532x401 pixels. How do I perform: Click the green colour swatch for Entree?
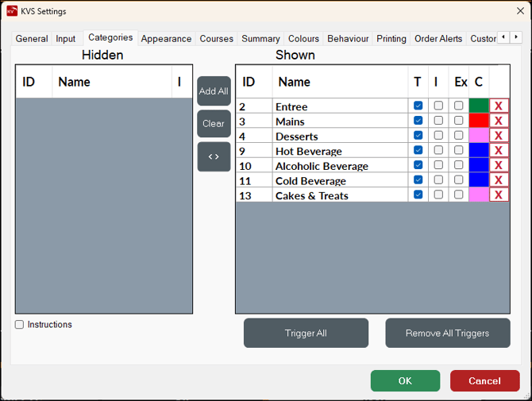pyautogui.click(x=479, y=106)
